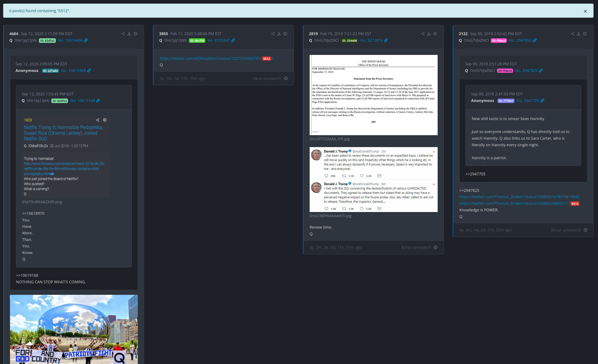Open Chicago Bean patriots banner image
598x364 pixels.
coord(74,329)
